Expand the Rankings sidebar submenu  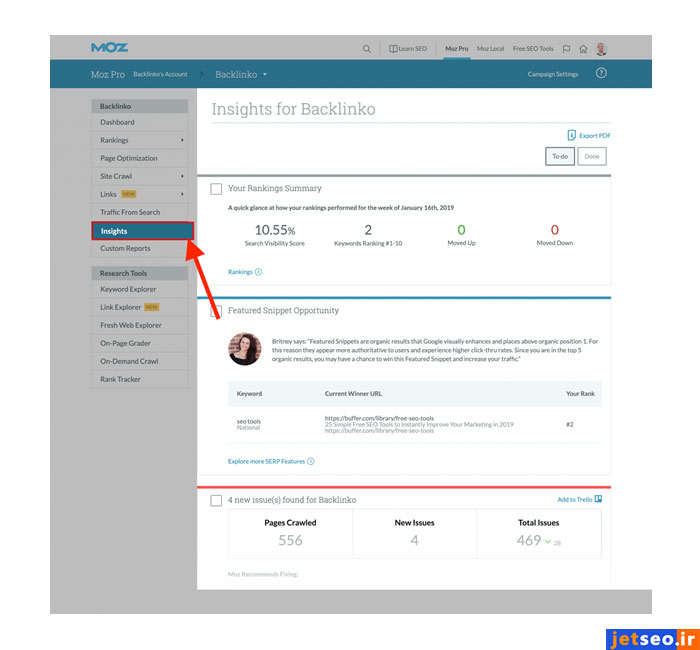pos(182,140)
